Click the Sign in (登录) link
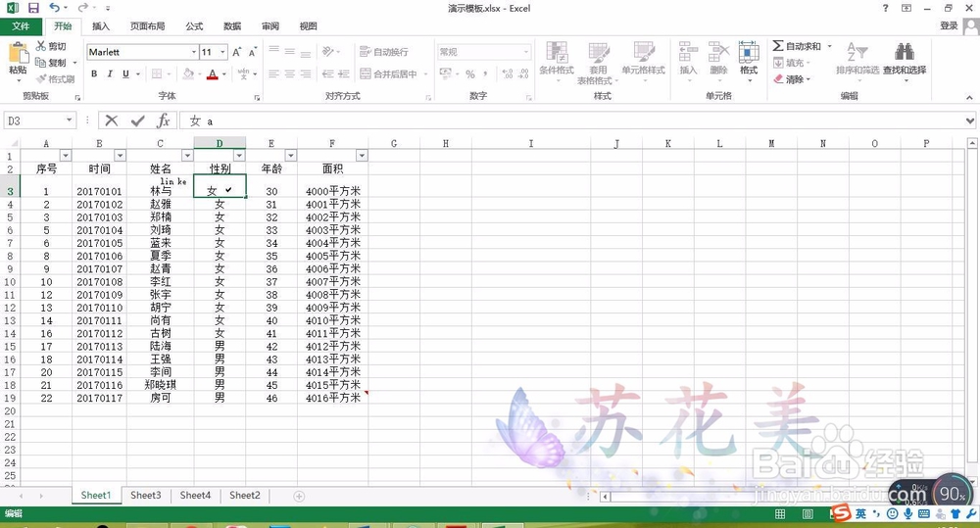Viewport: 980px width, 528px height. click(949, 25)
